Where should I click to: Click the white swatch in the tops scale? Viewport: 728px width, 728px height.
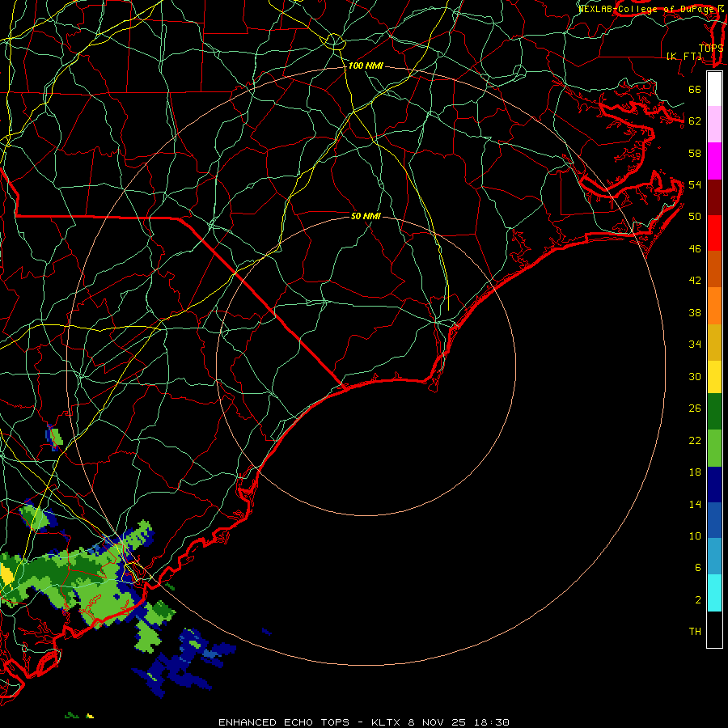[714, 89]
